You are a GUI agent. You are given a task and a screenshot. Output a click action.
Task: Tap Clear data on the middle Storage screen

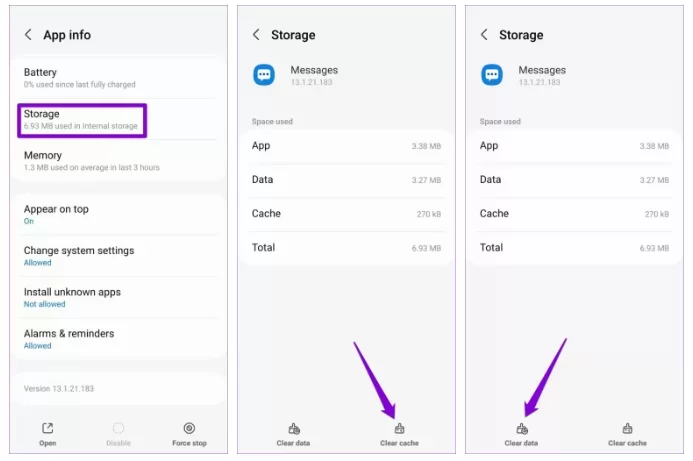tap(293, 433)
